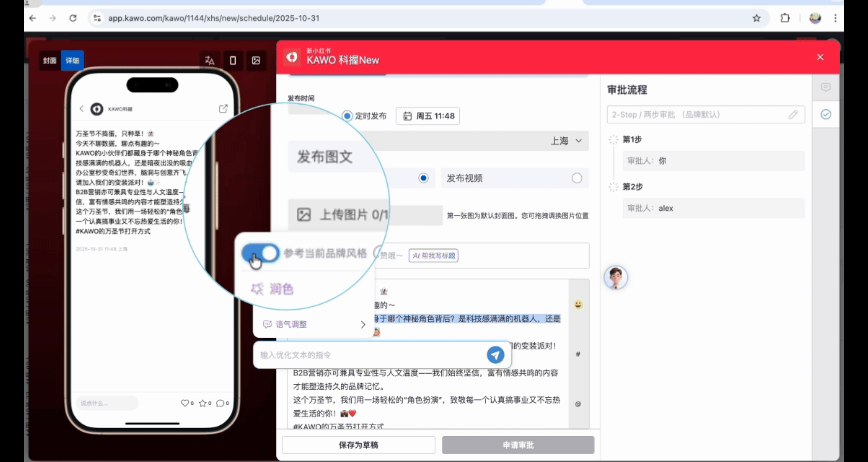868x462 pixels.
Task: Insert a hashtag using the # icon
Action: pos(578,354)
